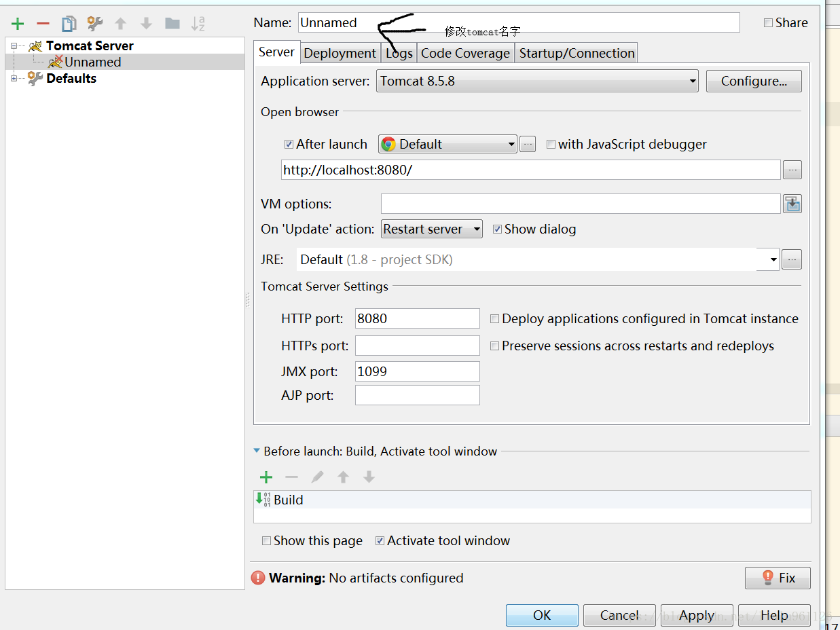Open JRE browse ellipsis button
The width and height of the screenshot is (840, 630).
pos(792,259)
